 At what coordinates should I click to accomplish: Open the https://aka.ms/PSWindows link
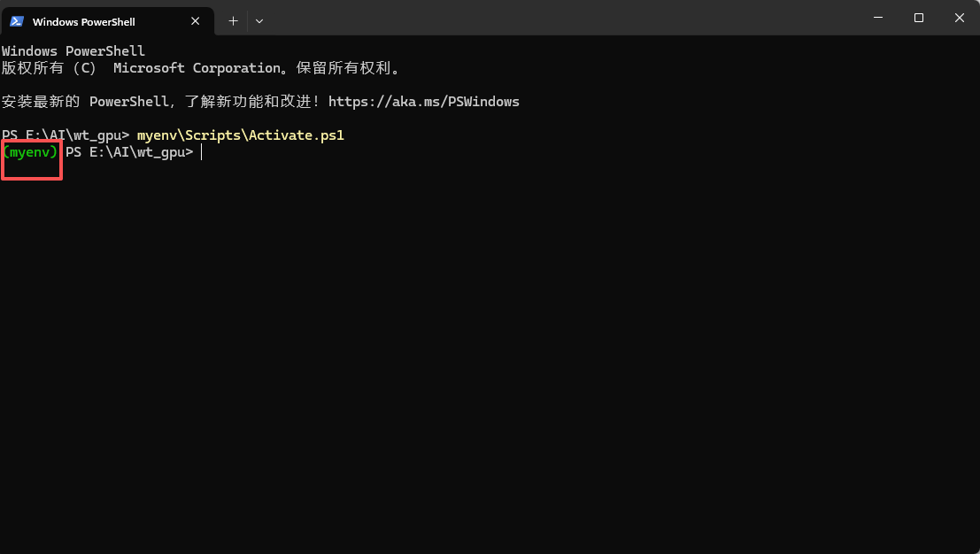(424, 102)
